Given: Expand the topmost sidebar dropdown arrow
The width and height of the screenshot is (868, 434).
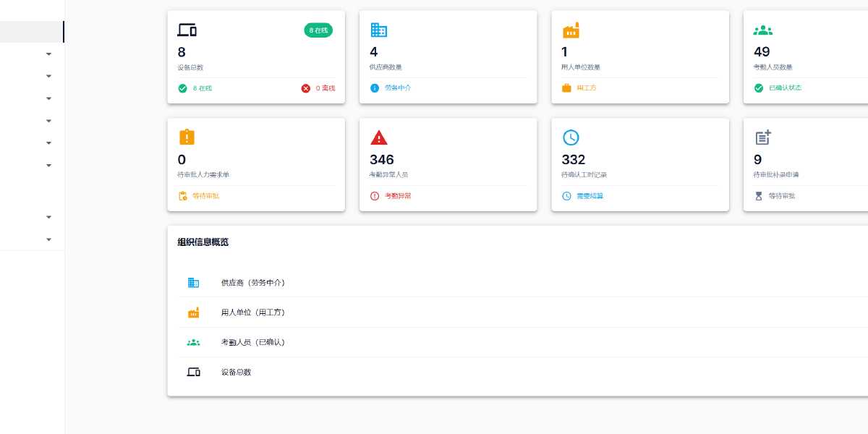Looking at the screenshot, I should click(x=49, y=54).
